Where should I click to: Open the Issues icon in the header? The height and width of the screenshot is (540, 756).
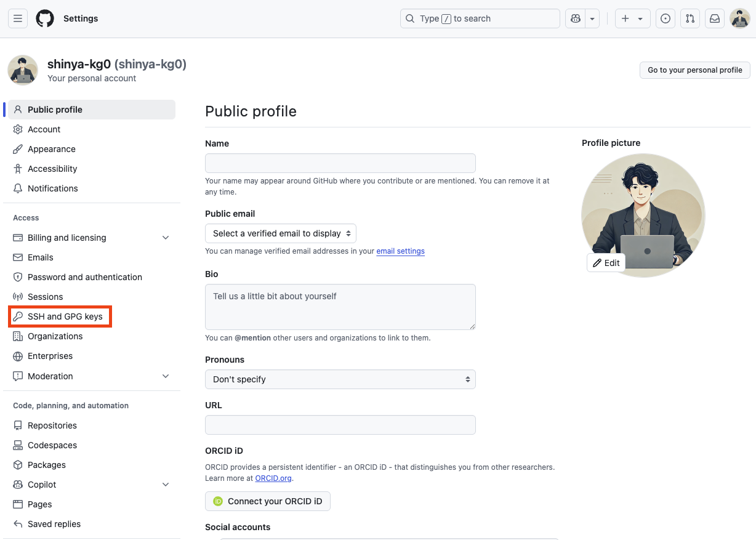pos(665,18)
